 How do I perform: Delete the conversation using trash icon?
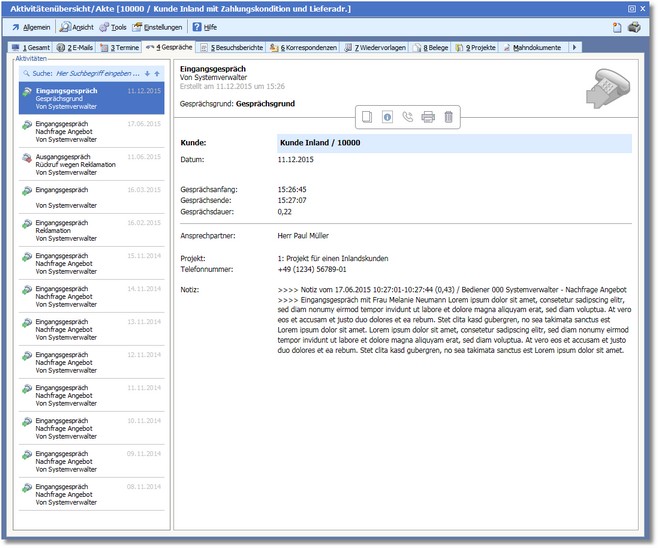click(449, 117)
